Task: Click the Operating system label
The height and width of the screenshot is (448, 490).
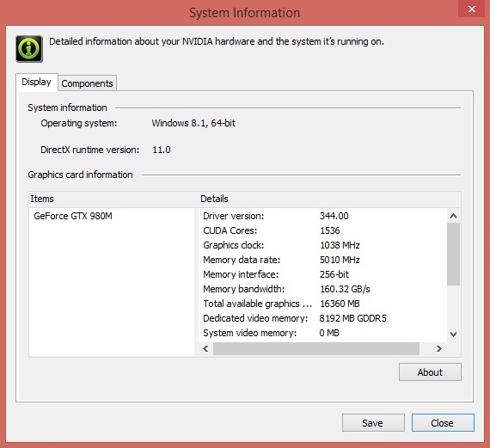Action: pos(79,123)
